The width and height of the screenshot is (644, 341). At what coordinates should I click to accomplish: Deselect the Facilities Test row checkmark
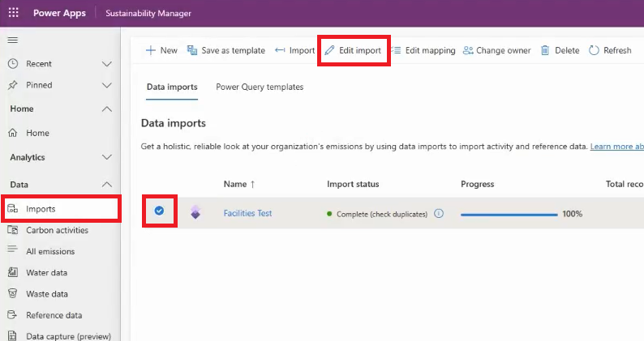159,211
